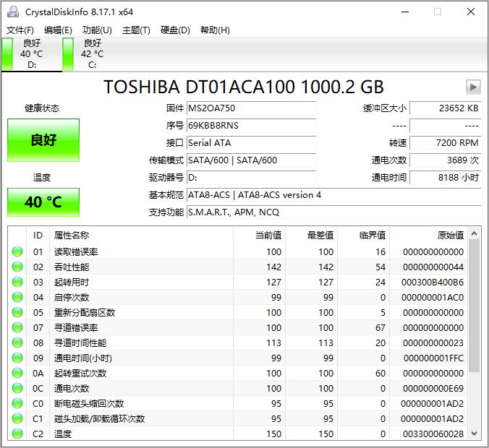Viewport: 489px width, 448px height.
Task: Select the 起转用时 attribute row
Action: (x=238, y=283)
